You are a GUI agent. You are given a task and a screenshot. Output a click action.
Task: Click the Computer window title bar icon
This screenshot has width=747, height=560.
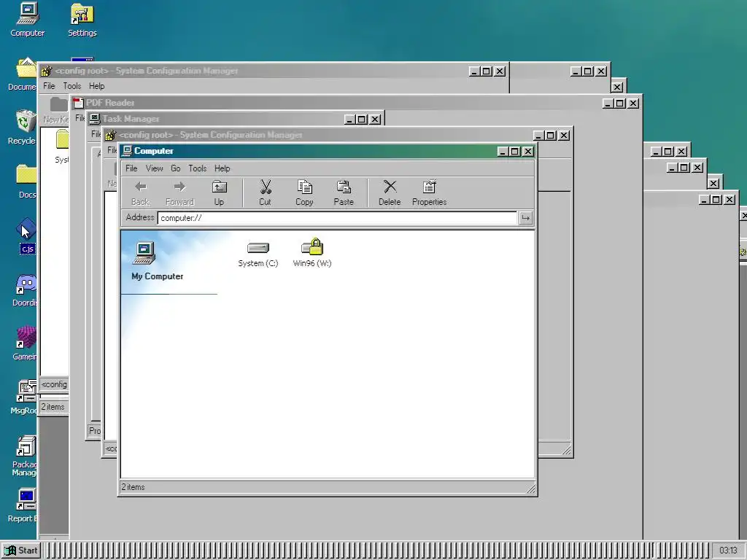pyautogui.click(x=127, y=151)
